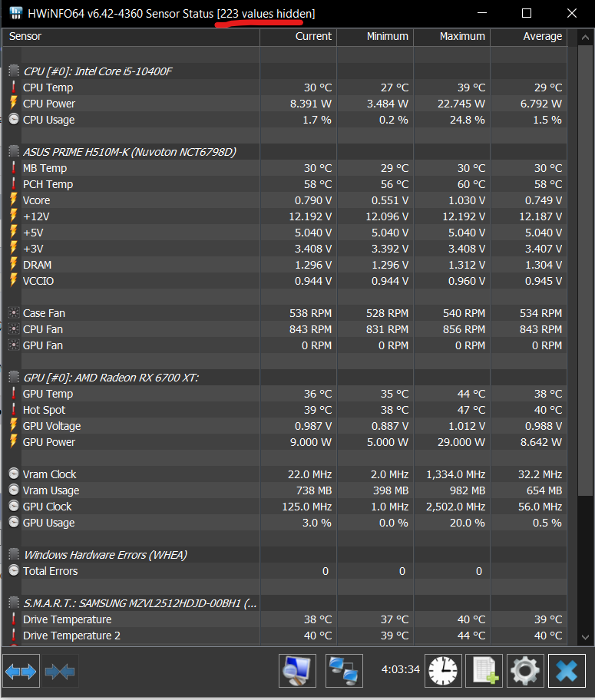Click the gauge icon beside Vram Clock
The height and width of the screenshot is (700, 595).
14,474
